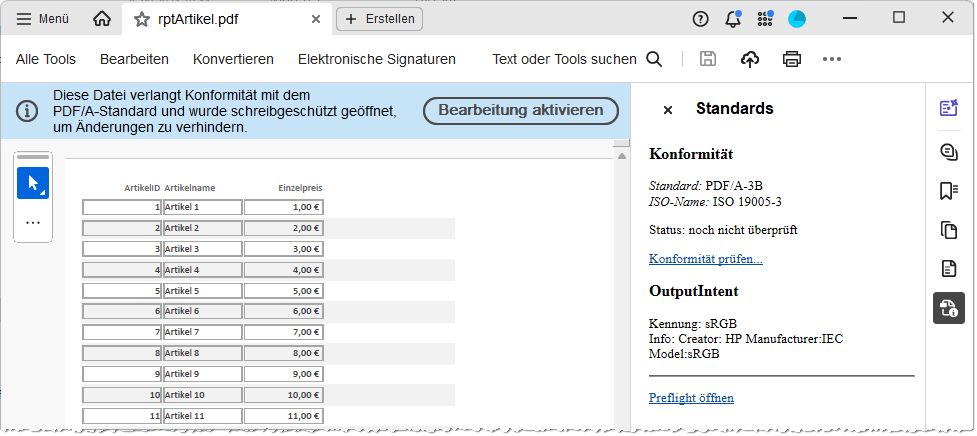Click the Einzelpreis column header

coord(300,187)
